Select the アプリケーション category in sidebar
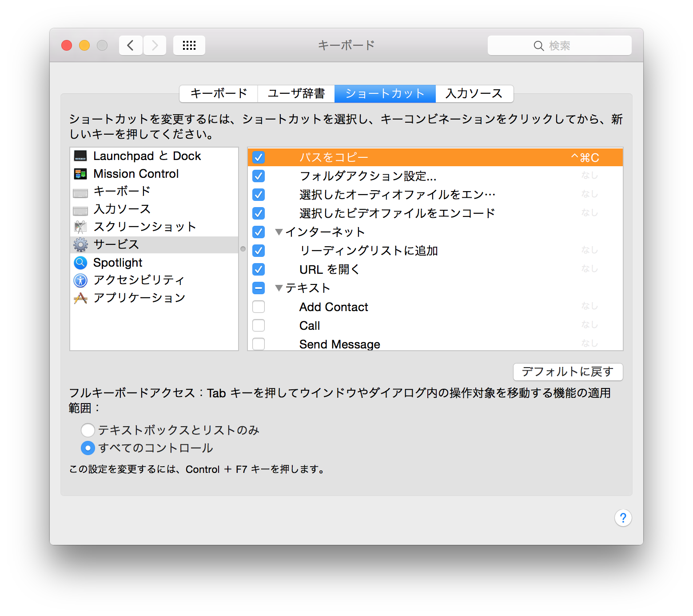Image resolution: width=693 pixels, height=616 pixels. (139, 298)
